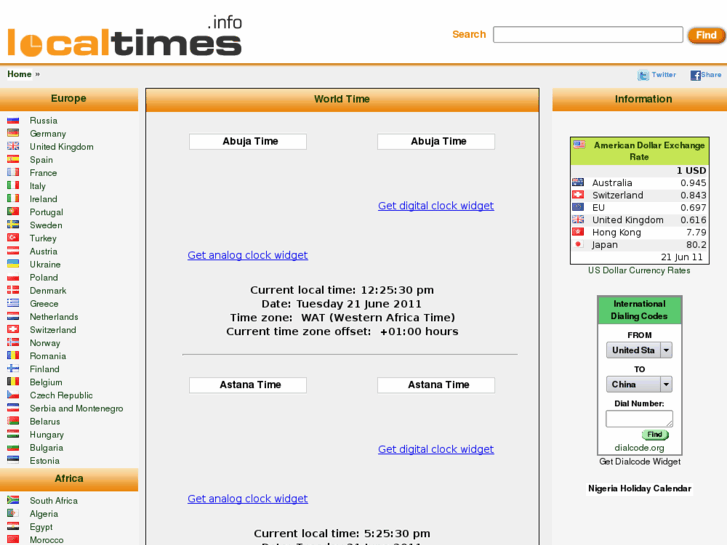Open the Estonia country link
727x545 pixels.
(45, 461)
